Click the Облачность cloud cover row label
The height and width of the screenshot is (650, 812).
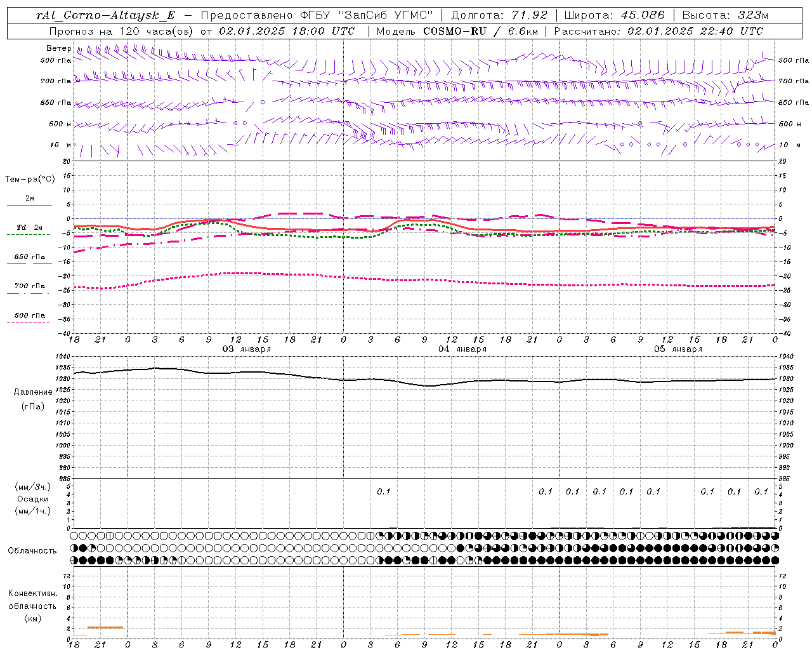click(x=32, y=550)
